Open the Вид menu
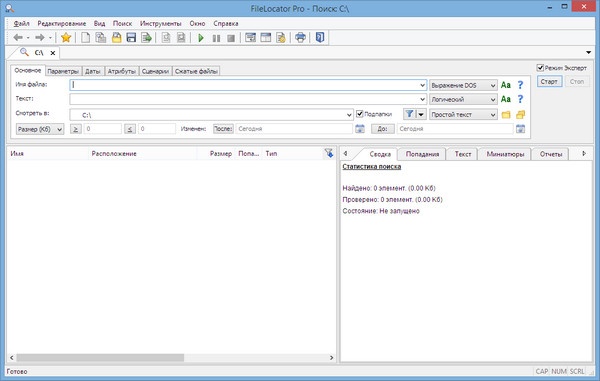Viewport: 600px width, 381px height. point(99,23)
